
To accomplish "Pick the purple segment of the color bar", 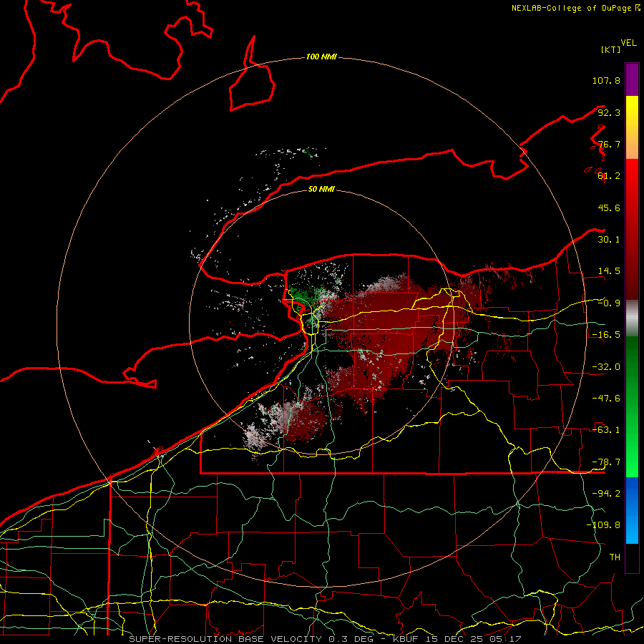I will 632,79.
